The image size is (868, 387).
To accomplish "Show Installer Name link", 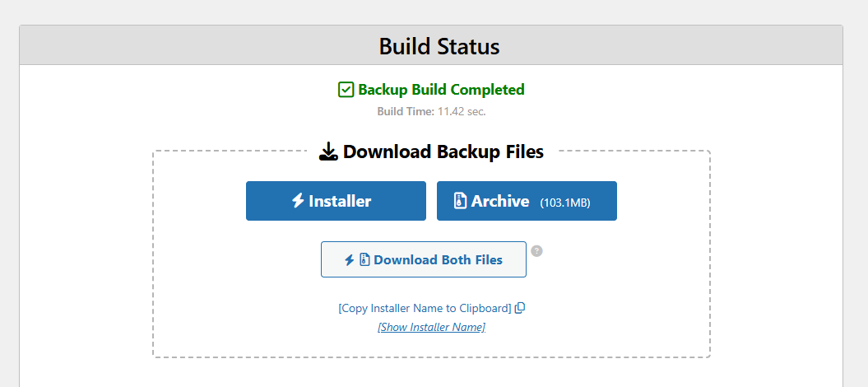I will click(x=431, y=327).
